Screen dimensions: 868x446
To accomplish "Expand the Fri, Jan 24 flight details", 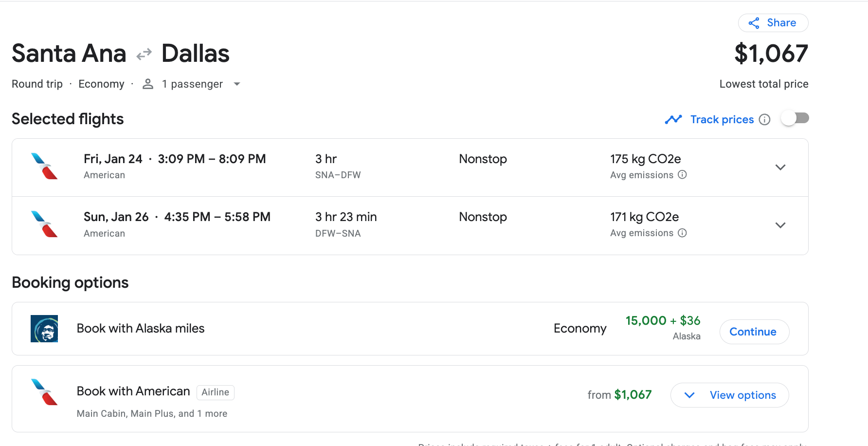I will pos(780,167).
